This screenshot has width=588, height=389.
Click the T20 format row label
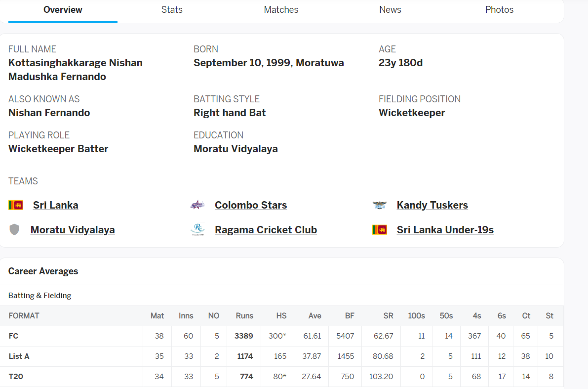click(16, 377)
